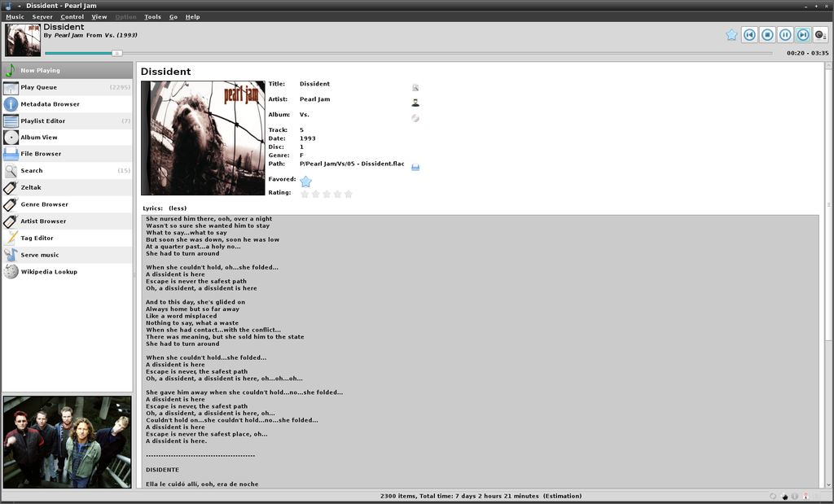The image size is (834, 504).
Task: Skip to the previous track
Action: coord(749,35)
